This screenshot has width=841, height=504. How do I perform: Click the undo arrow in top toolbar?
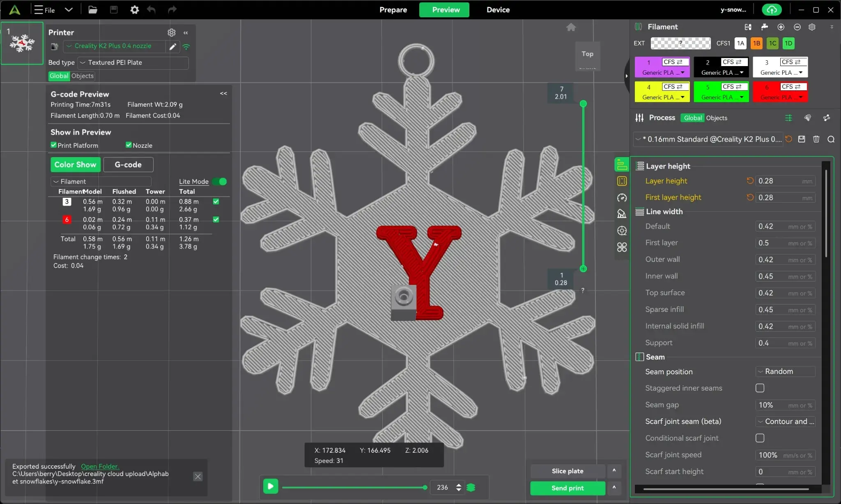tap(151, 9)
